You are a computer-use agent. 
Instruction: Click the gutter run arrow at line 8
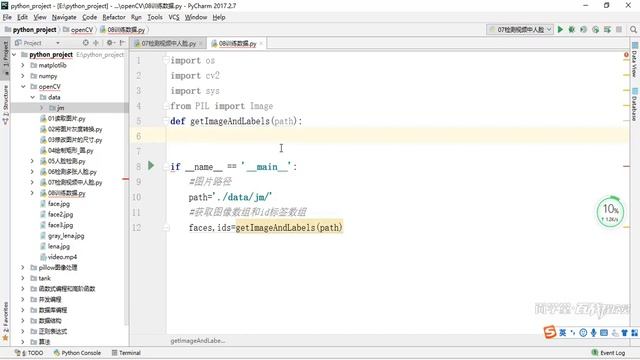pos(151,165)
